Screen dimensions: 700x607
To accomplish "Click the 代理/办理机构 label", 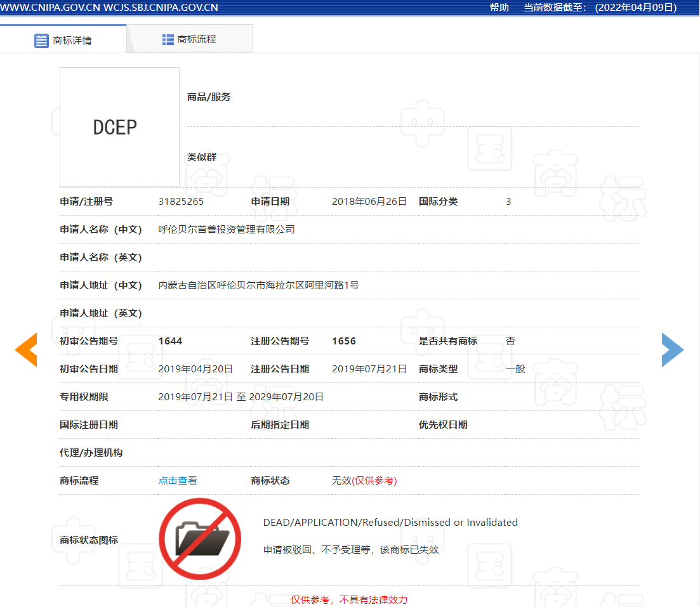I will point(91,453).
